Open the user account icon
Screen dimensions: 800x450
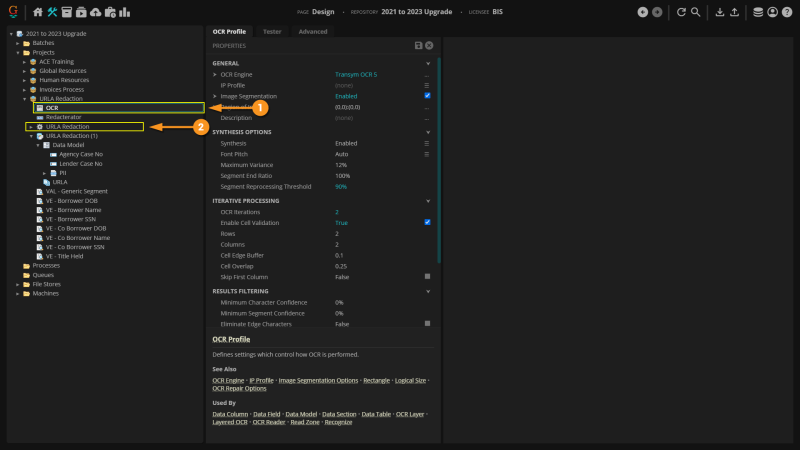coord(772,12)
